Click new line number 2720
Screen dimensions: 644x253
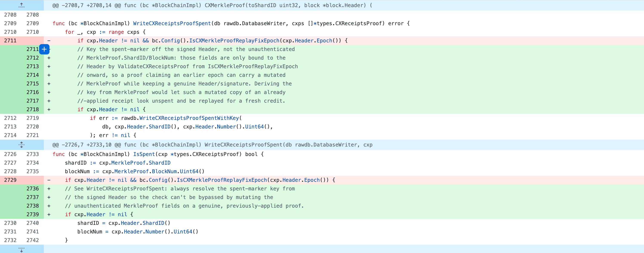coord(33,127)
